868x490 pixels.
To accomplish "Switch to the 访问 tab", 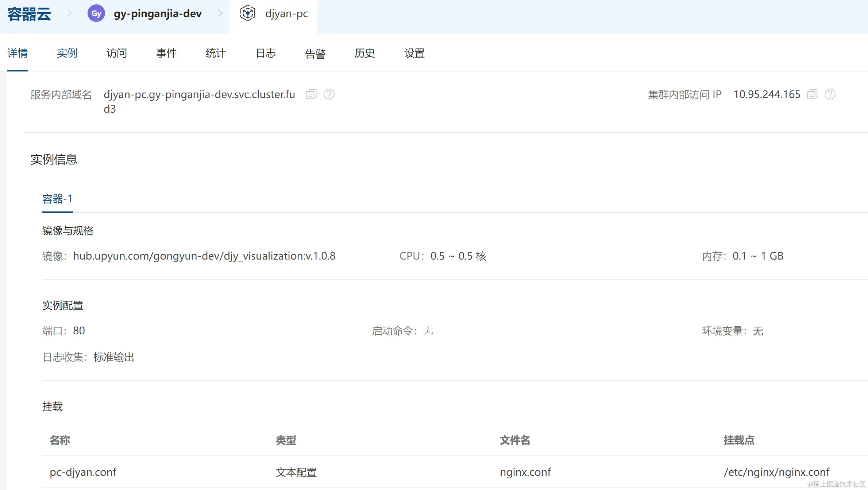I will pyautogui.click(x=116, y=53).
